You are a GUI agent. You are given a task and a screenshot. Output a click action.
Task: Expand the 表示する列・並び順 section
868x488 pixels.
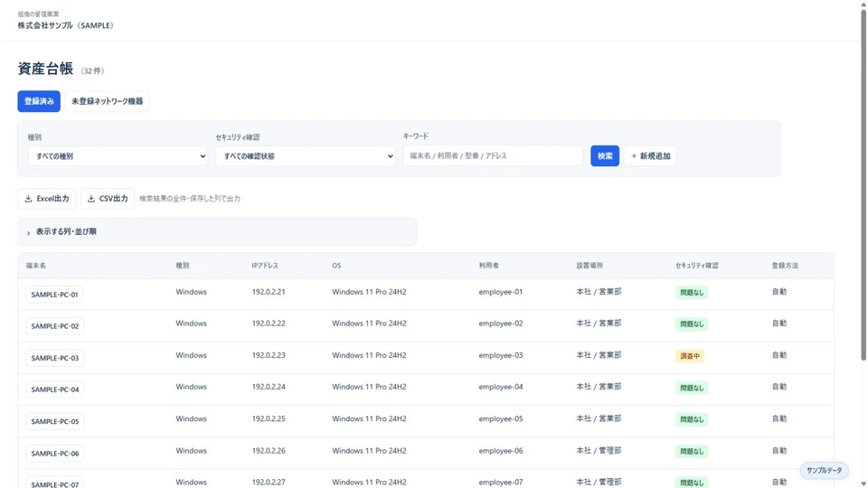217,232
